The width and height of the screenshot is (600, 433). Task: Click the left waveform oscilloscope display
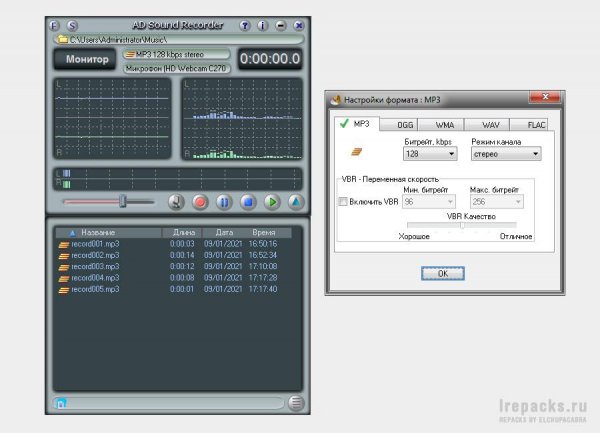click(x=112, y=119)
